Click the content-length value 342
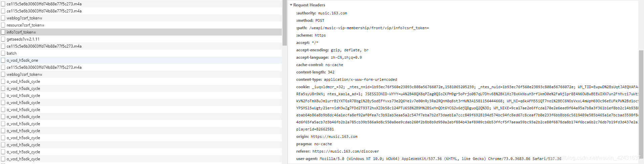 pyautogui.click(x=331, y=72)
